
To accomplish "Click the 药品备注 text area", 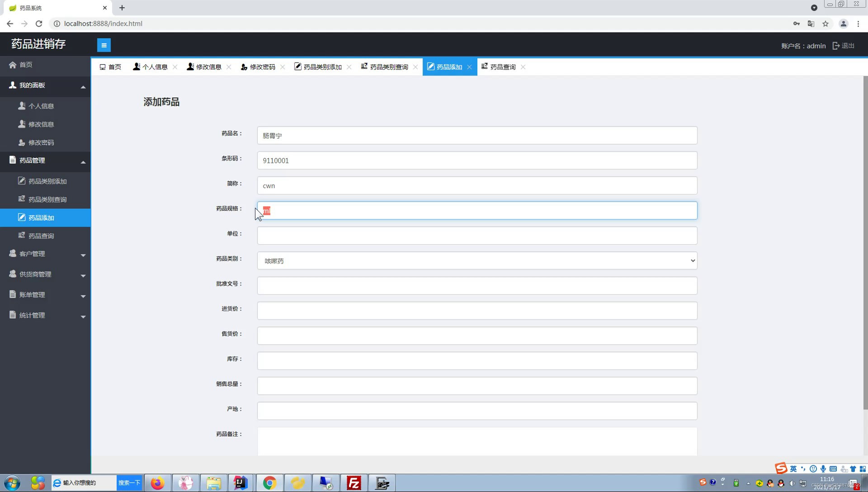I will pos(477,441).
